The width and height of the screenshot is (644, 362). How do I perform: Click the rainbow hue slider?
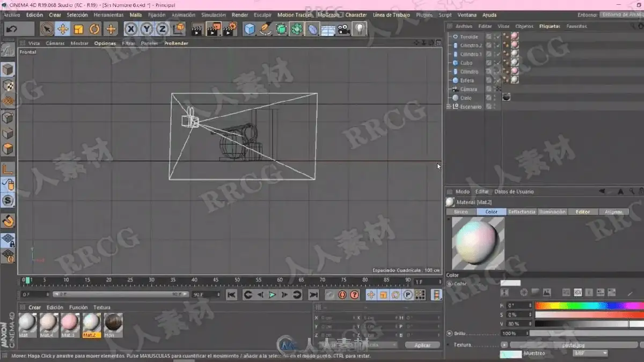tap(589, 306)
